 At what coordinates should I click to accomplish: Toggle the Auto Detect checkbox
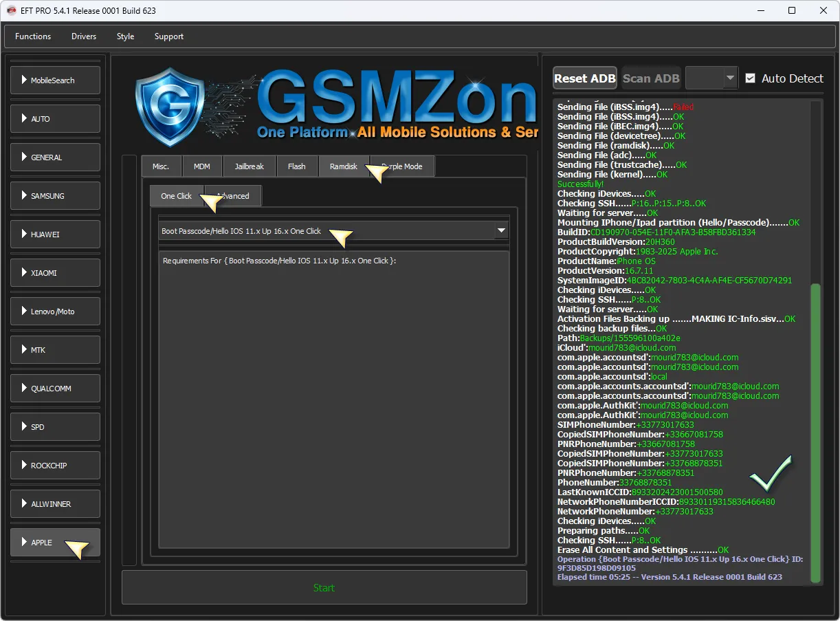point(750,78)
